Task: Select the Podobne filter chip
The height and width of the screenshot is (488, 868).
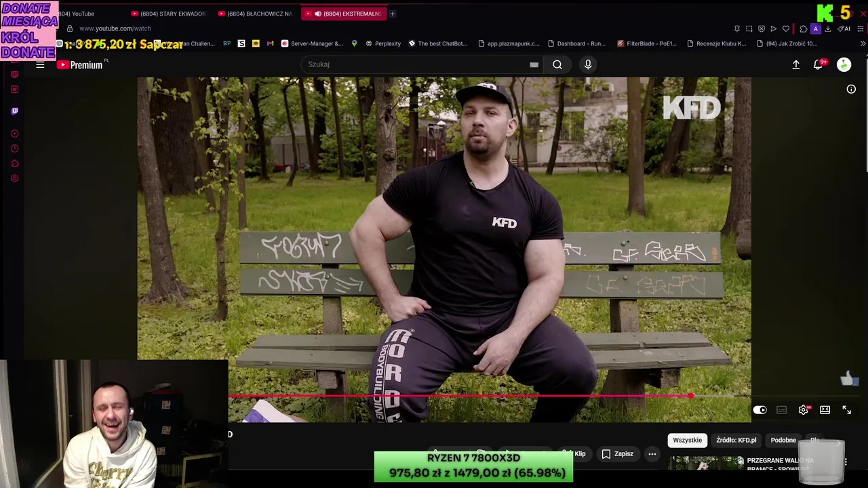Action: (x=783, y=441)
